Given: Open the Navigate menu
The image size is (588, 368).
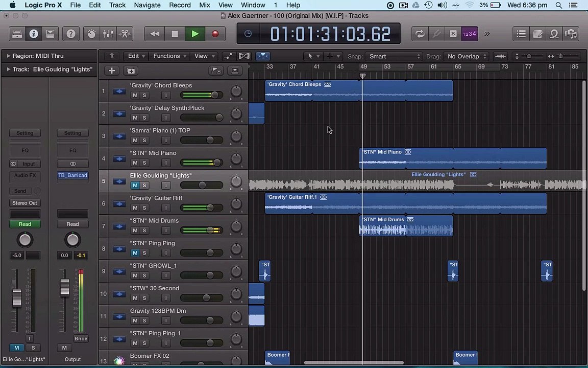Looking at the screenshot, I should point(147,5).
